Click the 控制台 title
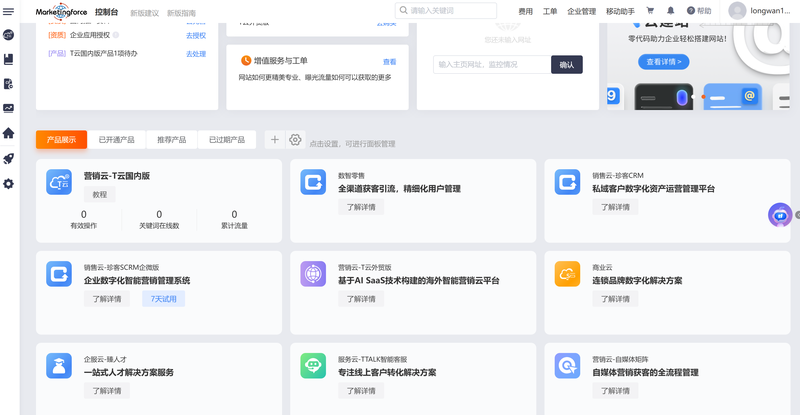Image resolution: width=800 pixels, height=415 pixels. [106, 12]
